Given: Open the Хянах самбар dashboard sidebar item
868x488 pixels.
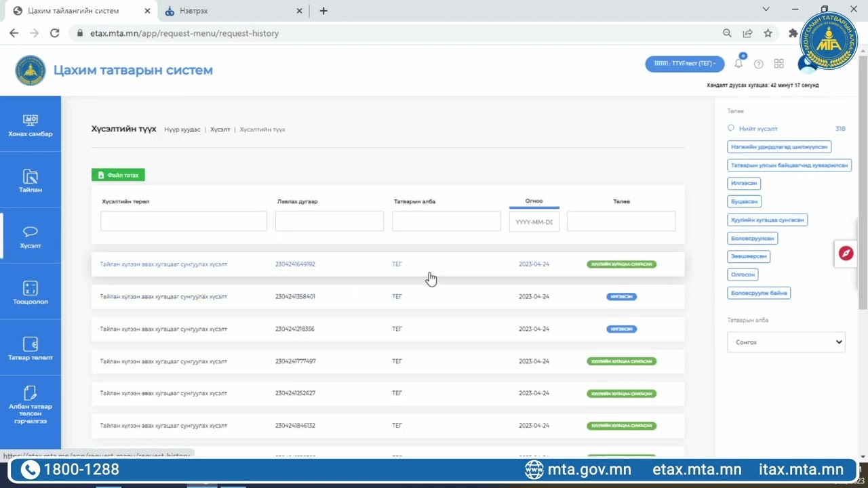Looking at the screenshot, I should click(30, 125).
